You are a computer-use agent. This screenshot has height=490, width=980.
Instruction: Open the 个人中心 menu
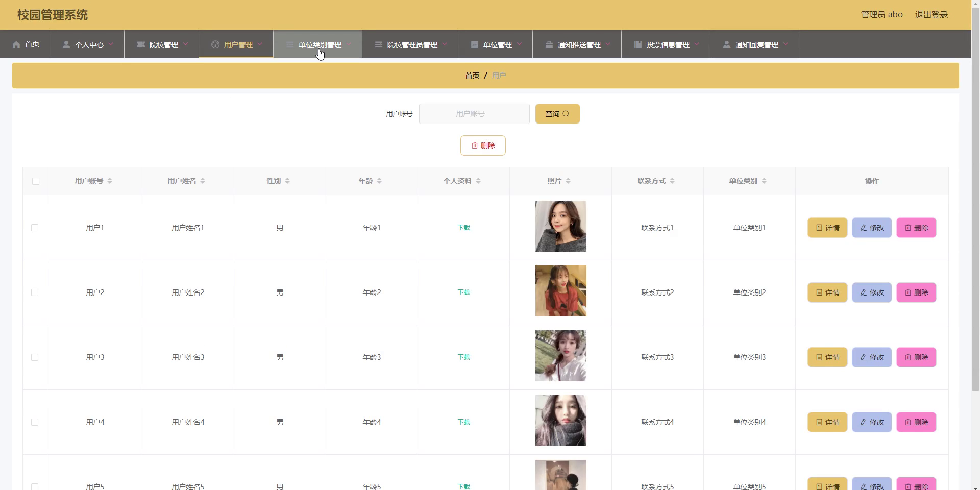click(87, 44)
